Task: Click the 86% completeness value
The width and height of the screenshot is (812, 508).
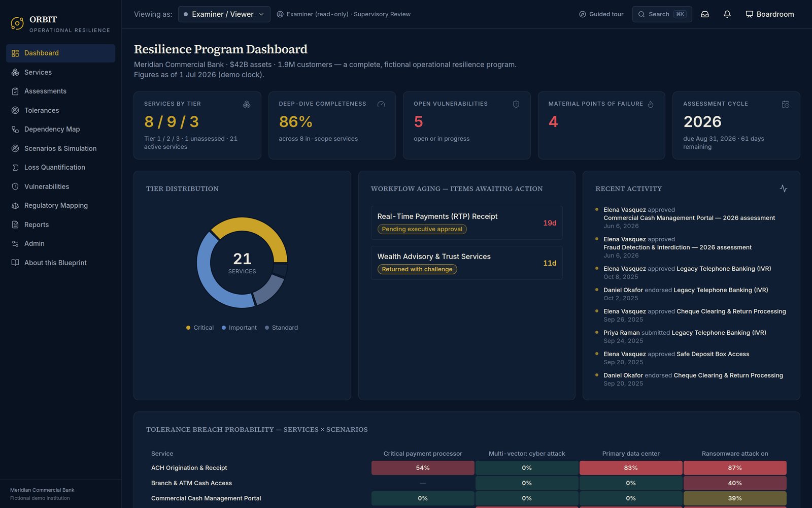Action: (295, 122)
